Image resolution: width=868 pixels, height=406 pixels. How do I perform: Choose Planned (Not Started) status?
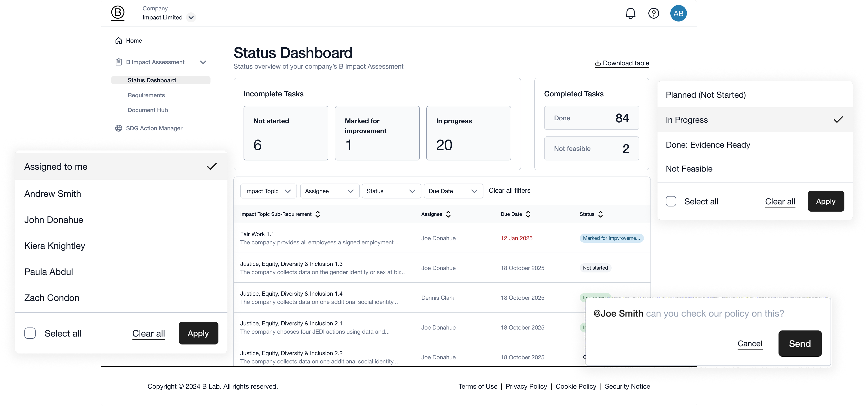coord(755,95)
